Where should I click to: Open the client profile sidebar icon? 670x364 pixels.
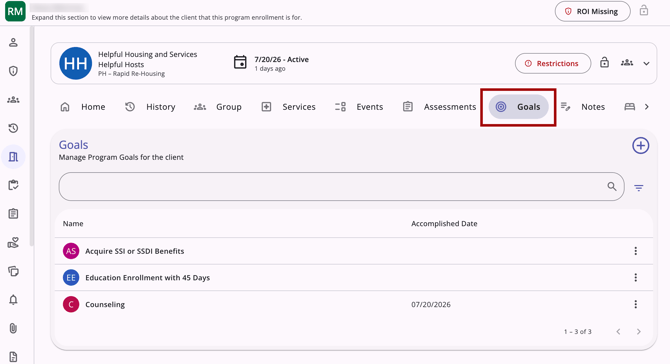click(13, 42)
